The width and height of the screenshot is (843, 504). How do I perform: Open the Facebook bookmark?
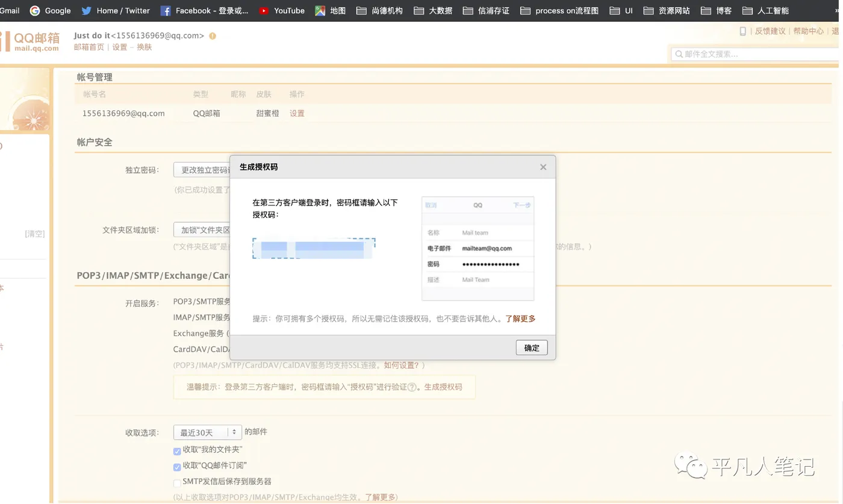pos(205,10)
